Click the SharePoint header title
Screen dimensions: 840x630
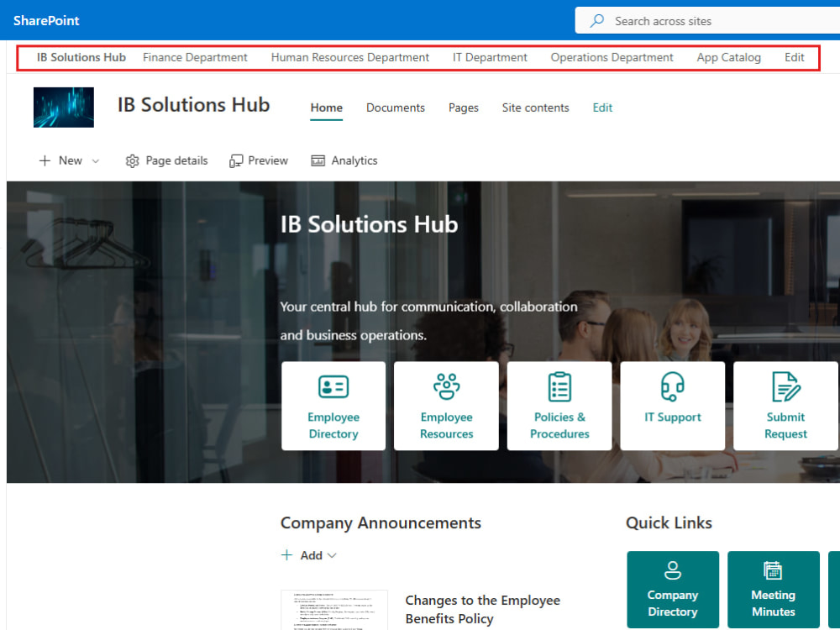(46, 20)
